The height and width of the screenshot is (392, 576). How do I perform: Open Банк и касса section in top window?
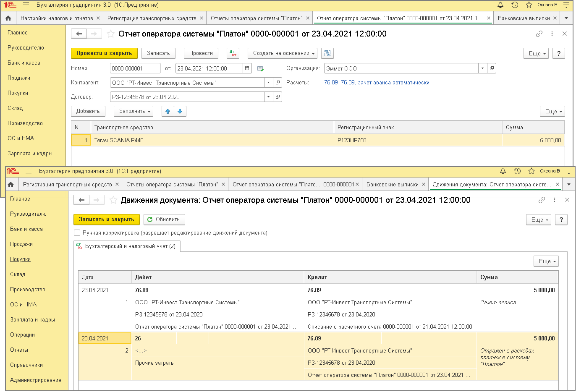click(x=24, y=63)
